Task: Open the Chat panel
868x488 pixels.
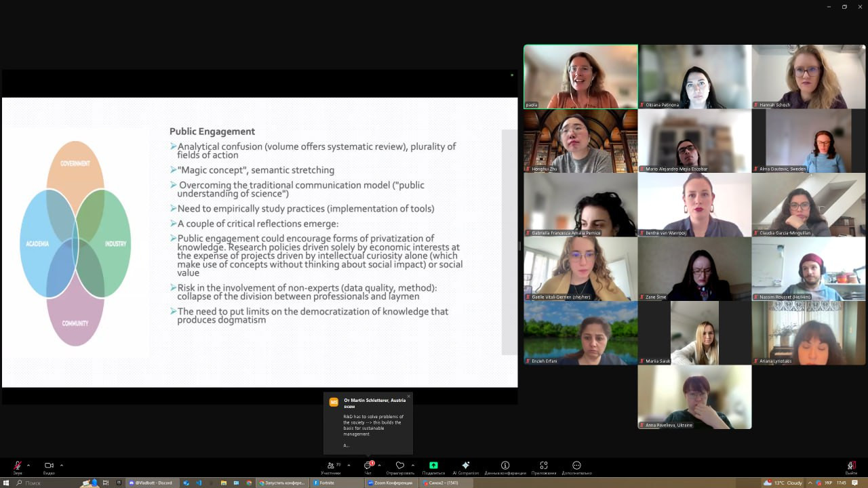Action: click(x=368, y=466)
